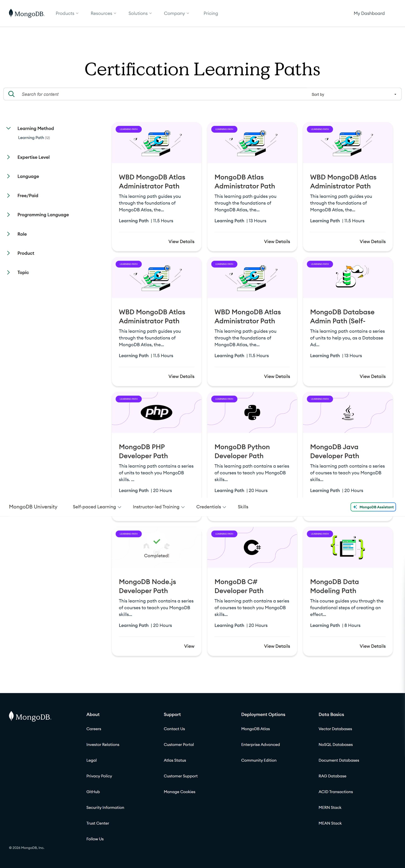Click the search magnifier icon
Screen dimensions: 405x868
(x=11, y=94)
